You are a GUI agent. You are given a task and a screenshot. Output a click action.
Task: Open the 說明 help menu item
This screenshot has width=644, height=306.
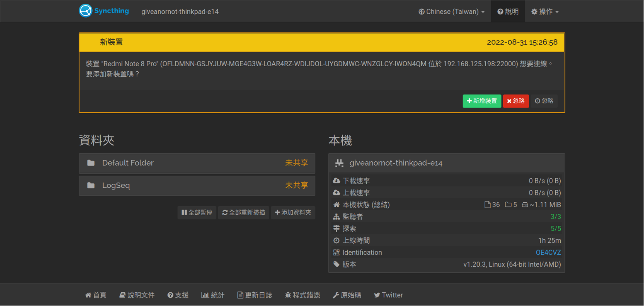[x=508, y=12]
